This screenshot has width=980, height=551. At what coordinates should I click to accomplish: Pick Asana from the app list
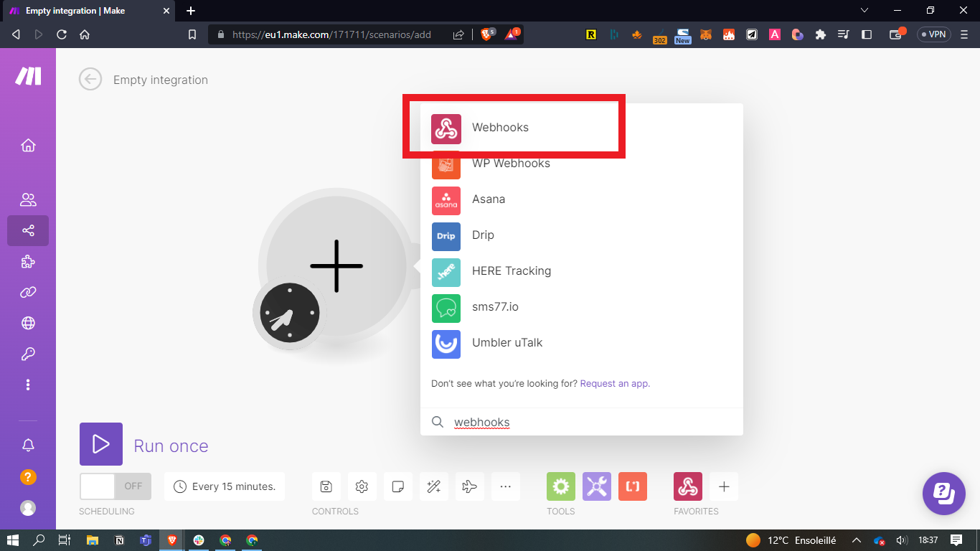click(x=581, y=199)
